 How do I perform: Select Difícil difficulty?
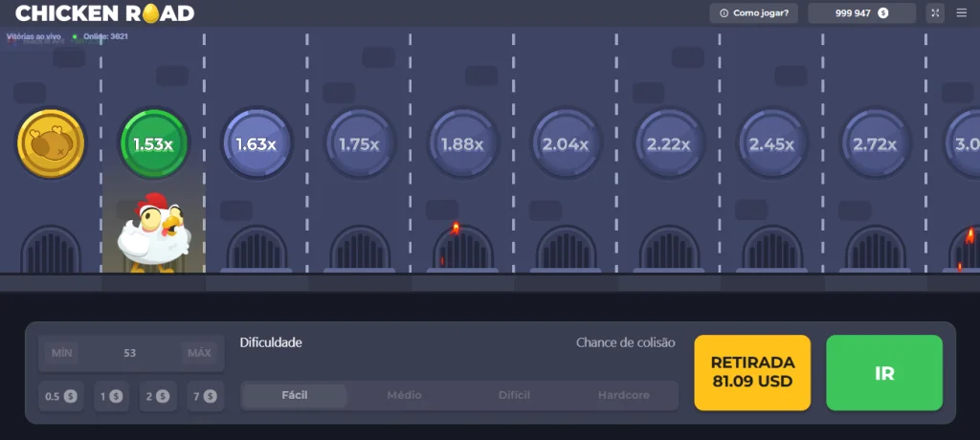pyautogui.click(x=514, y=396)
